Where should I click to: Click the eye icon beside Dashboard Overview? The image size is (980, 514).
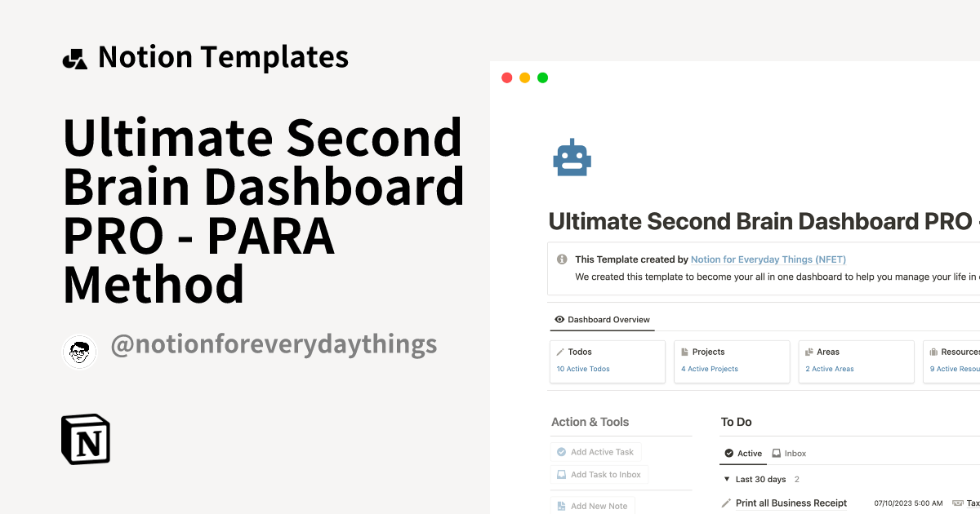coord(559,319)
